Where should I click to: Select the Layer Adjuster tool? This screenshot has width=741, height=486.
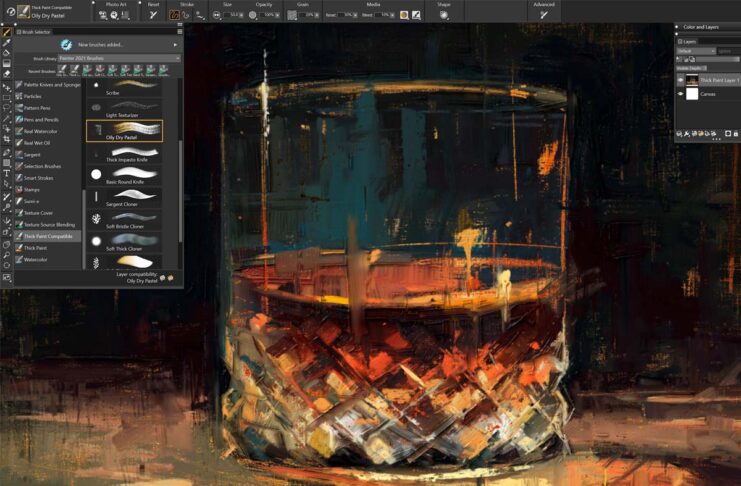click(x=6, y=87)
